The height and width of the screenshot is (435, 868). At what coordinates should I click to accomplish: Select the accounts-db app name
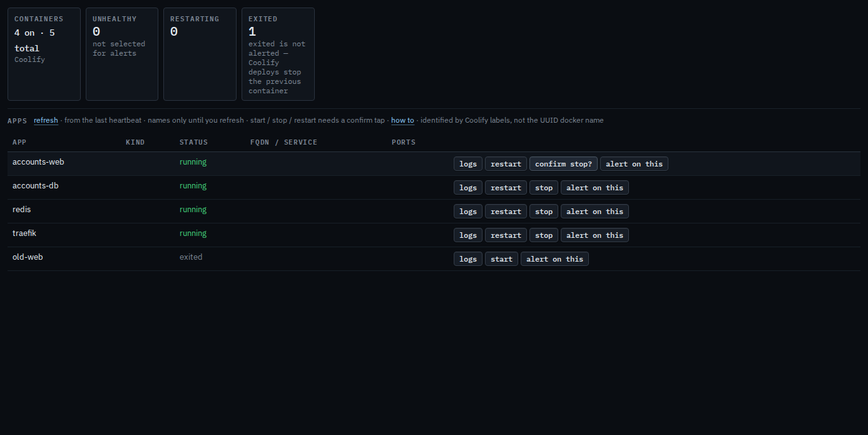[36, 186]
